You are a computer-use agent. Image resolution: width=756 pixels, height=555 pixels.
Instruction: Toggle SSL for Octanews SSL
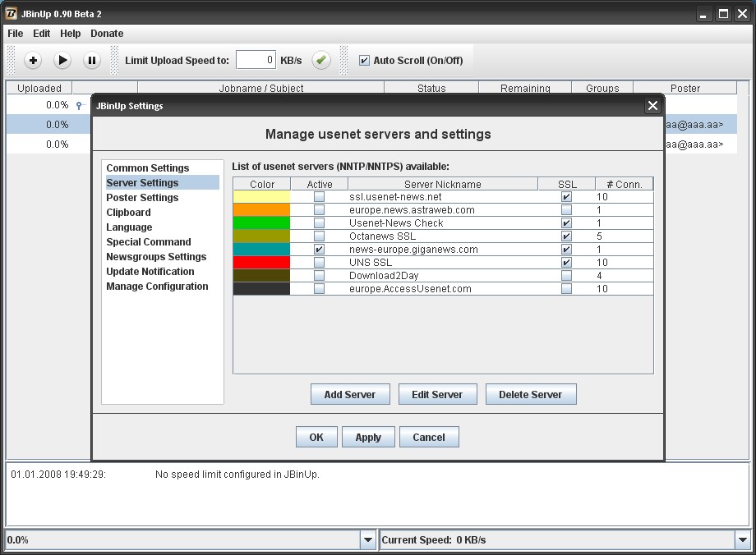click(x=566, y=236)
